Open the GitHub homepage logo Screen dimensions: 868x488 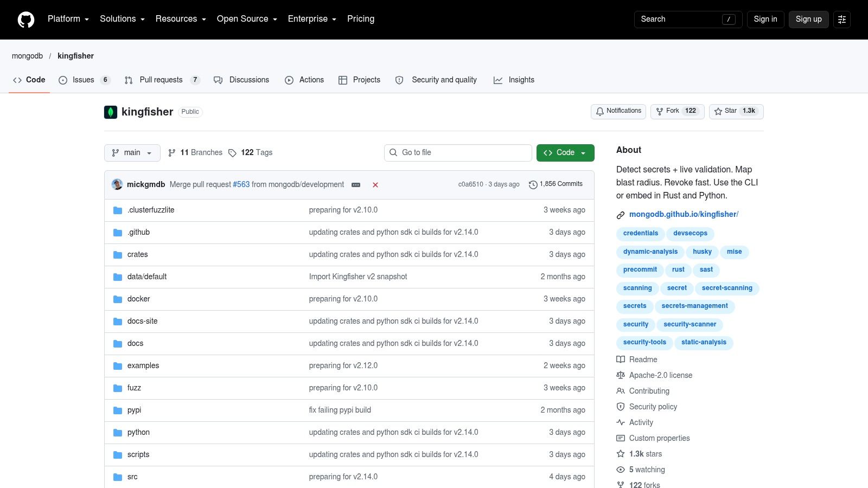26,20
